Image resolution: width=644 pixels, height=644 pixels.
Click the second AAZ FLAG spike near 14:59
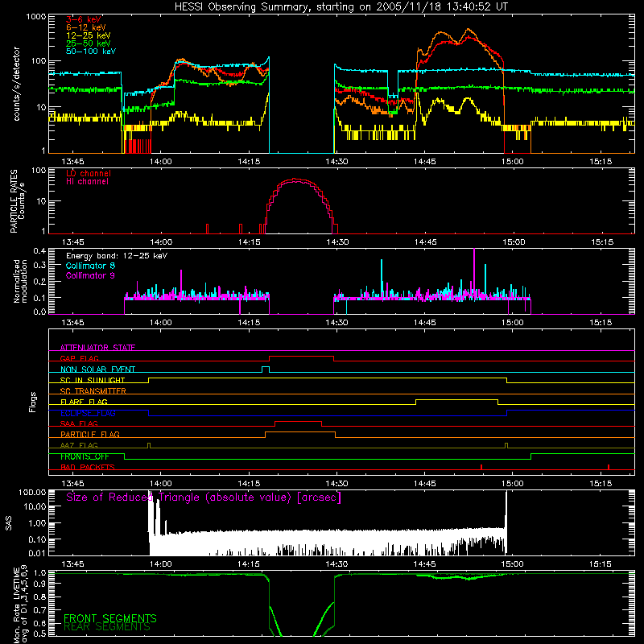506,445
